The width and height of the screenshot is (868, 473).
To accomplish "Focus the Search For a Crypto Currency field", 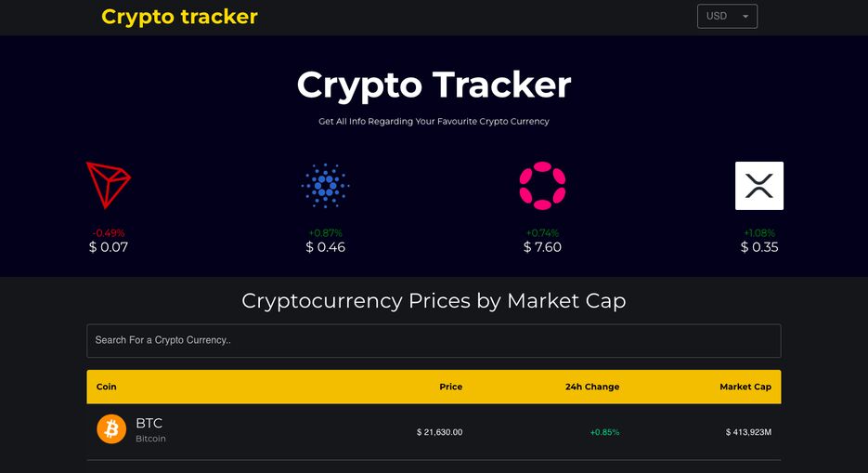I will [x=434, y=341].
